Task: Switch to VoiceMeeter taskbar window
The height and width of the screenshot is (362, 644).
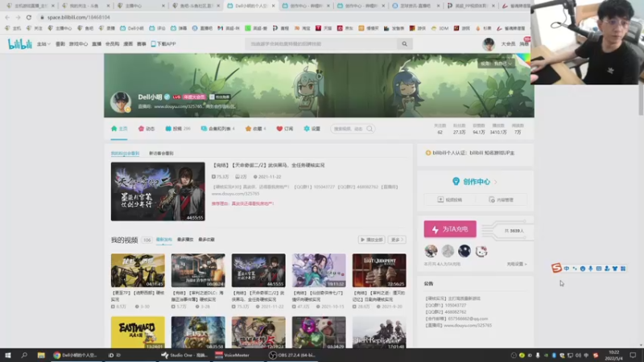Action: pyautogui.click(x=233, y=356)
